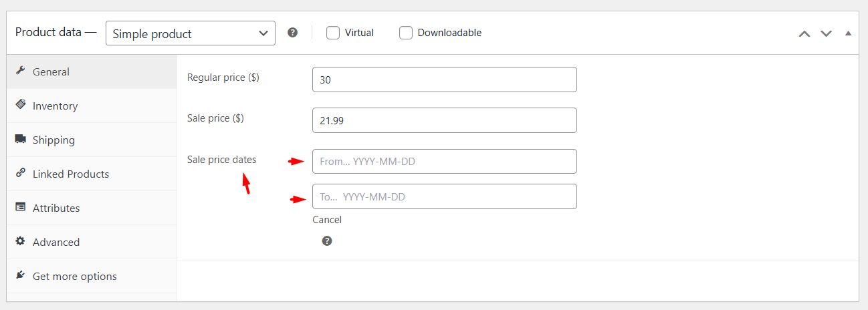
Task: Click the Inventory tag icon
Action: pos(20,105)
